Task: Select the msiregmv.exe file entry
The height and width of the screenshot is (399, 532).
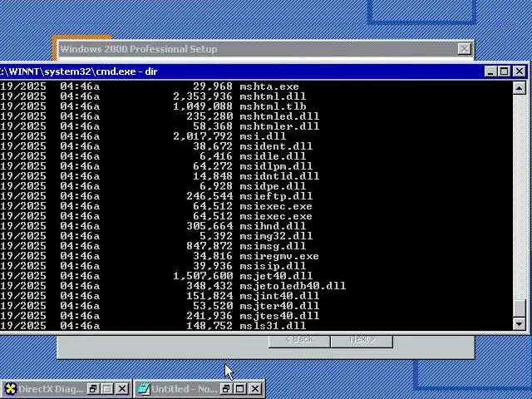Action: (x=279, y=256)
